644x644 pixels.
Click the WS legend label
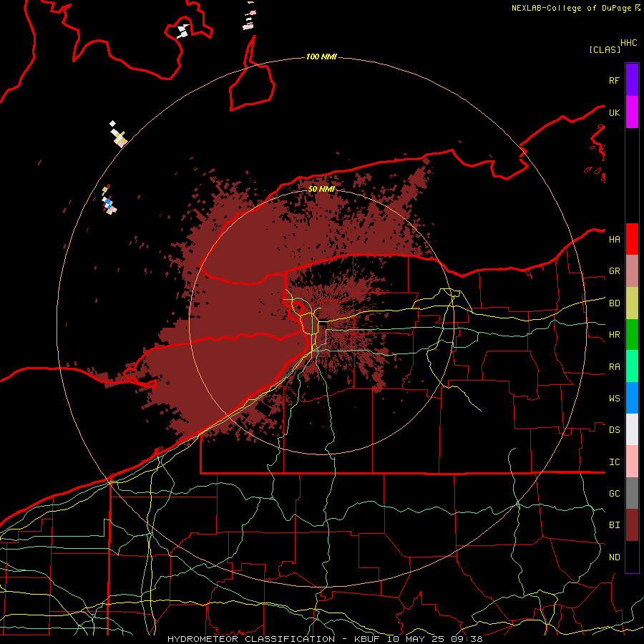click(614, 398)
